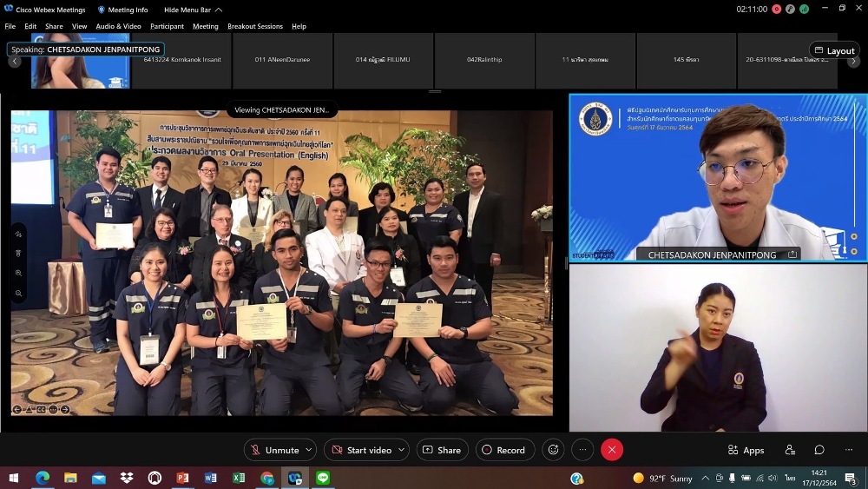Open the Chat panel

click(x=819, y=450)
